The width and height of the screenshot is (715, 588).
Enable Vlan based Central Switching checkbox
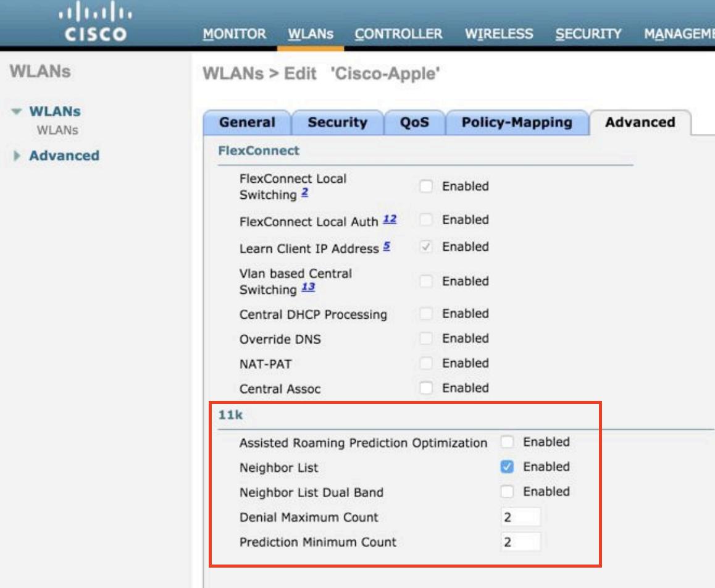pyautogui.click(x=426, y=281)
